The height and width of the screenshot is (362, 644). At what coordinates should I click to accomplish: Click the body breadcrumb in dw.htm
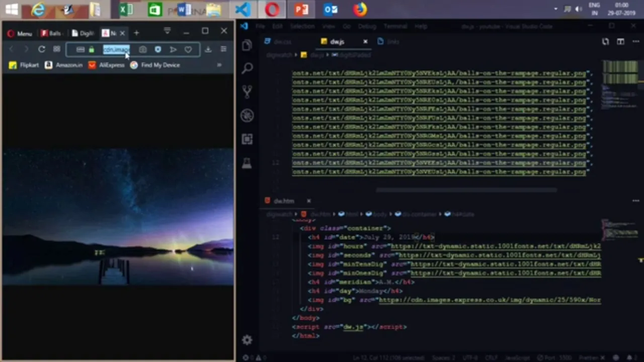(x=376, y=214)
